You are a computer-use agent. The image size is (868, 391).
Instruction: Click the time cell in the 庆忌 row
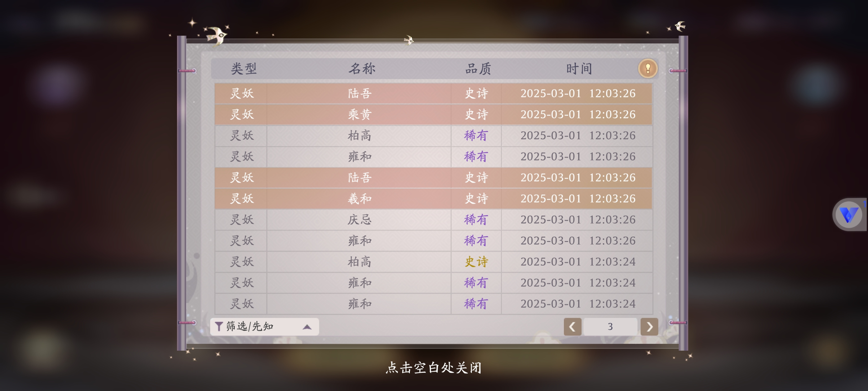pos(577,220)
